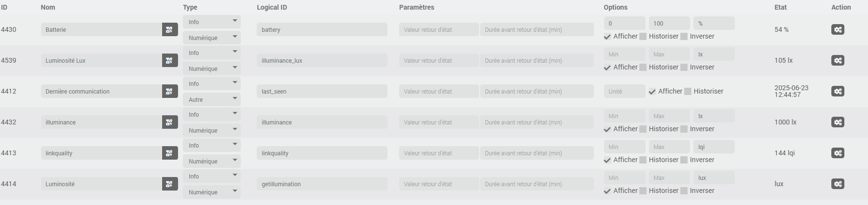Click icon picker next to Luminosité name
Image resolution: width=868 pixels, height=205 pixels.
(x=170, y=184)
